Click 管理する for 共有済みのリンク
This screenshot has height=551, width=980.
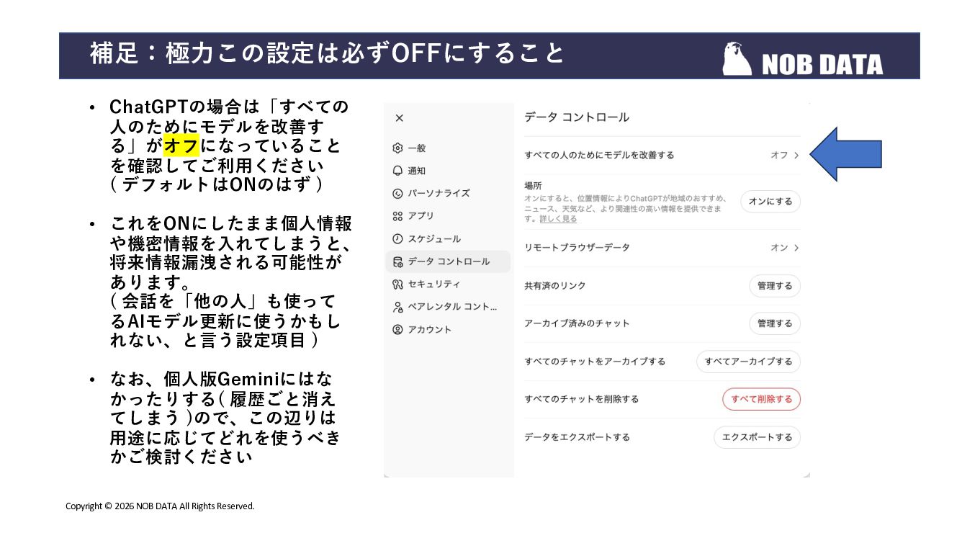(x=775, y=286)
